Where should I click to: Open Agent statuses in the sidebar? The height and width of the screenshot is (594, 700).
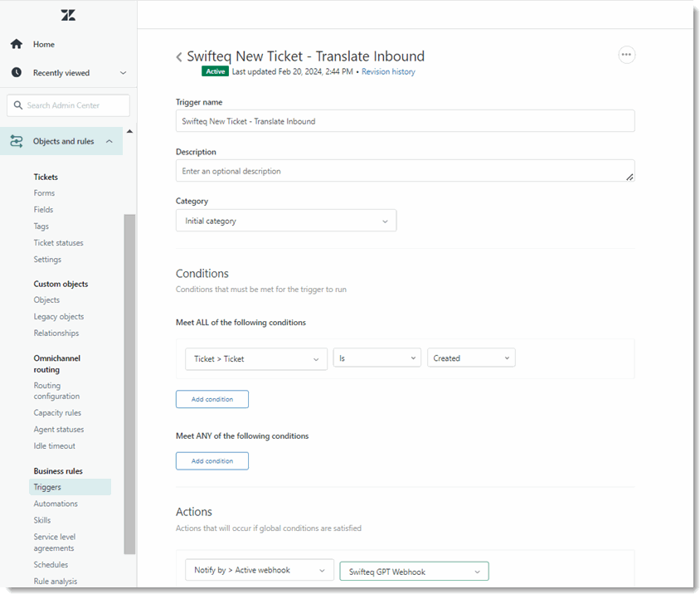click(59, 429)
